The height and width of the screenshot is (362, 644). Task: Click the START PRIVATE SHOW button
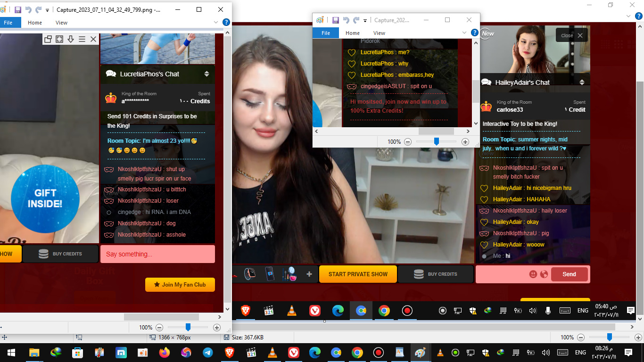tap(358, 274)
